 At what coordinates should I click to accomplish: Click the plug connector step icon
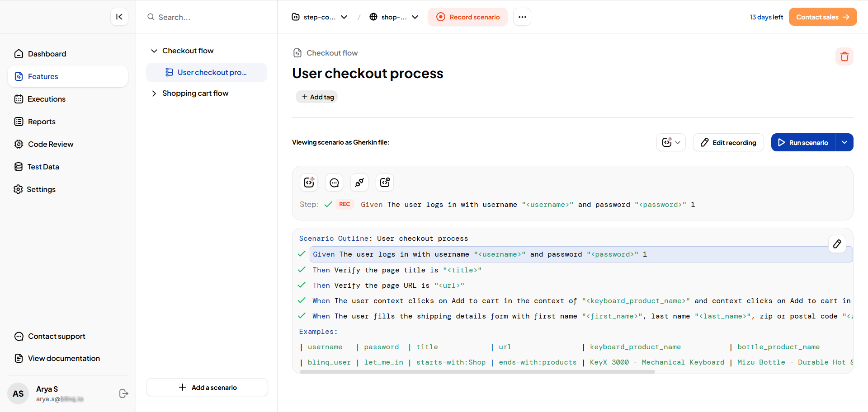tap(359, 183)
